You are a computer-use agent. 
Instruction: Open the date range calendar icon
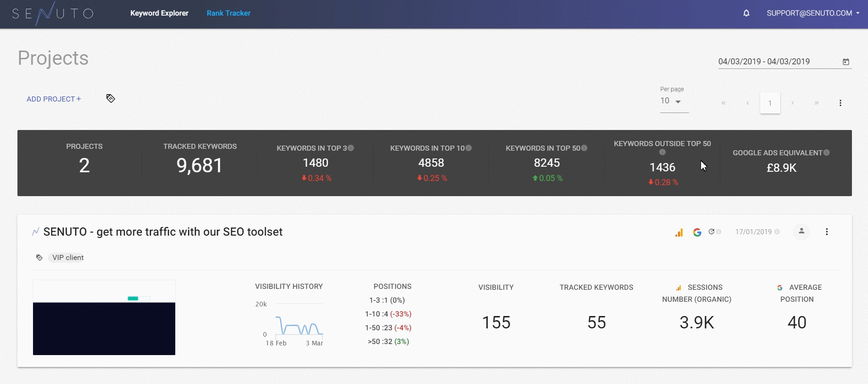point(846,62)
